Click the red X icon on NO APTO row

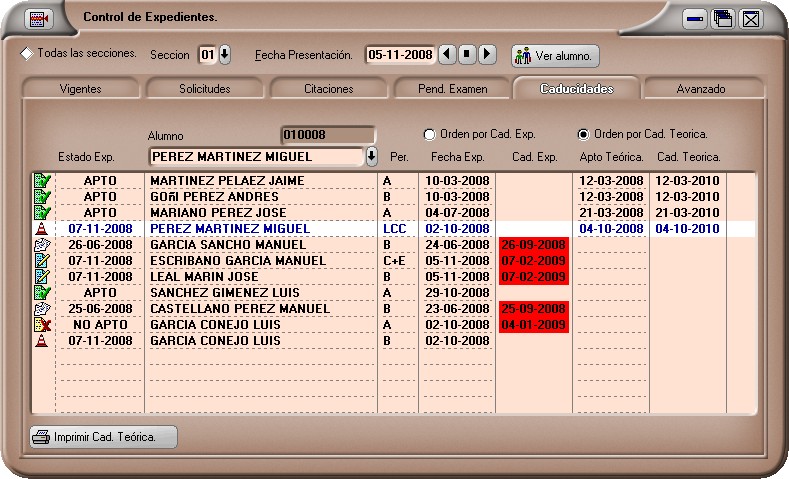coord(42,325)
